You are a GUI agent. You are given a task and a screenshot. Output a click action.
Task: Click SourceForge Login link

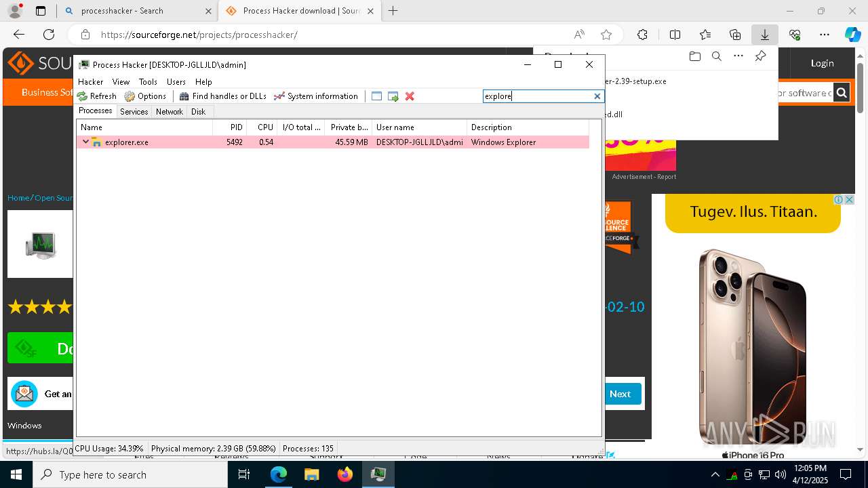tap(823, 63)
